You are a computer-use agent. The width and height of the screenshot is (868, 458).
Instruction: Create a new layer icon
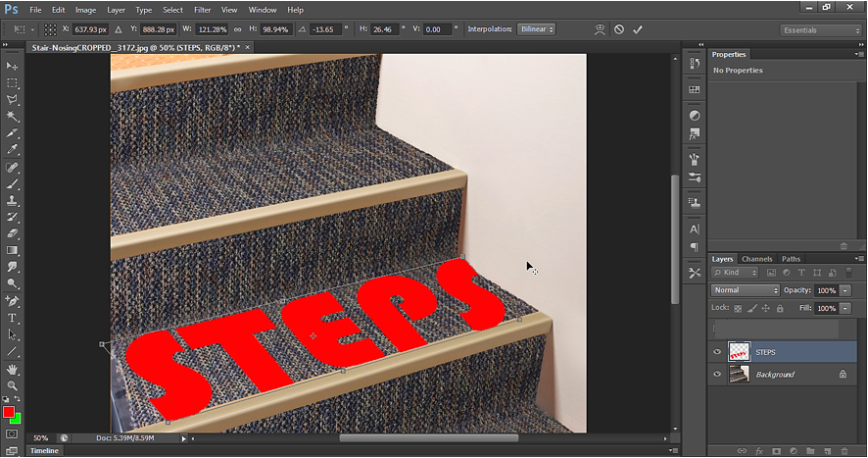coord(828,451)
